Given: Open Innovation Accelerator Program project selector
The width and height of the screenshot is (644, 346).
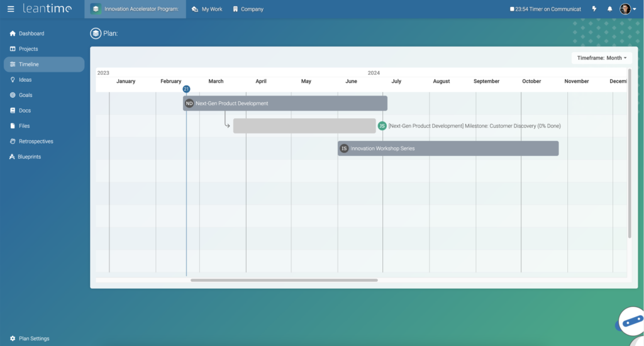Looking at the screenshot, I should (135, 9).
